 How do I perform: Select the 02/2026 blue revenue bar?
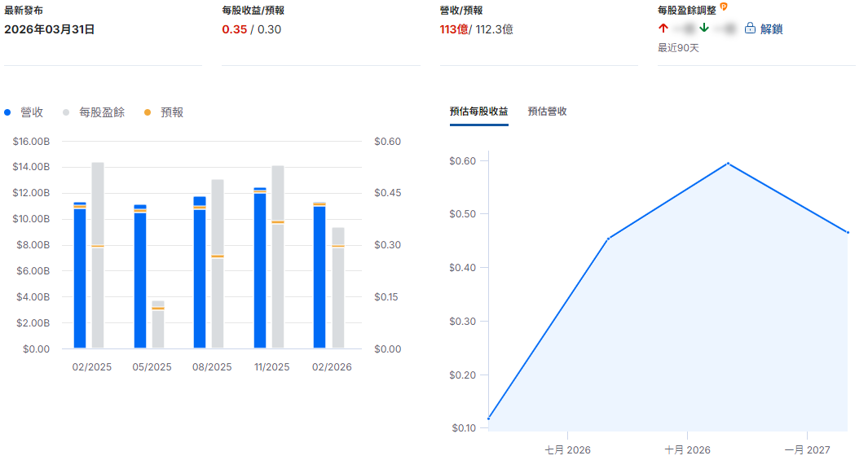coord(319,275)
